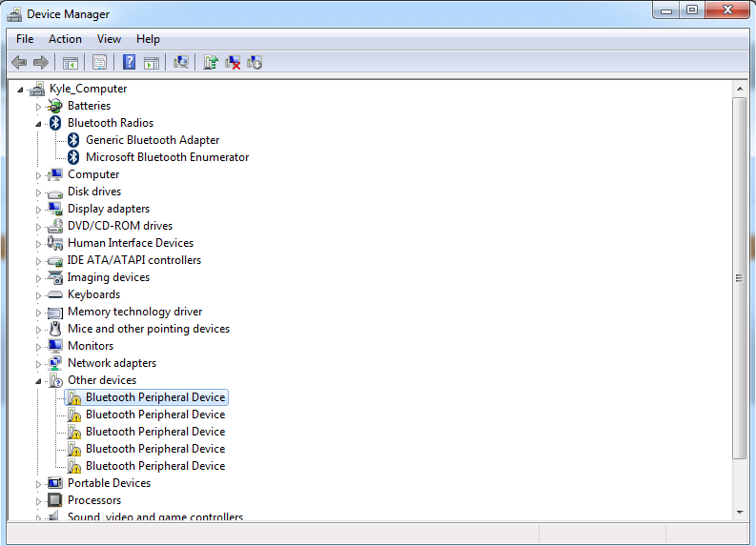Expand the Computer category
The width and height of the screenshot is (756, 546).
pyautogui.click(x=38, y=175)
